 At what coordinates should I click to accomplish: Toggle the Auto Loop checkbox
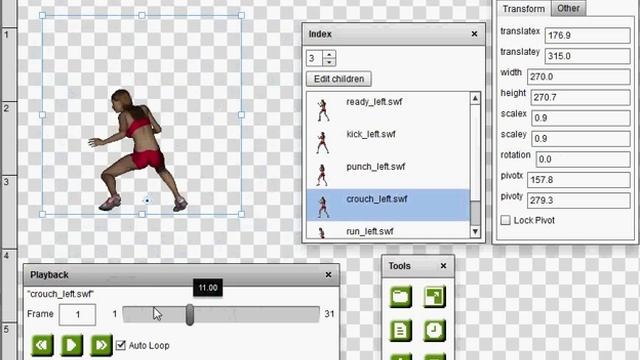(120, 345)
